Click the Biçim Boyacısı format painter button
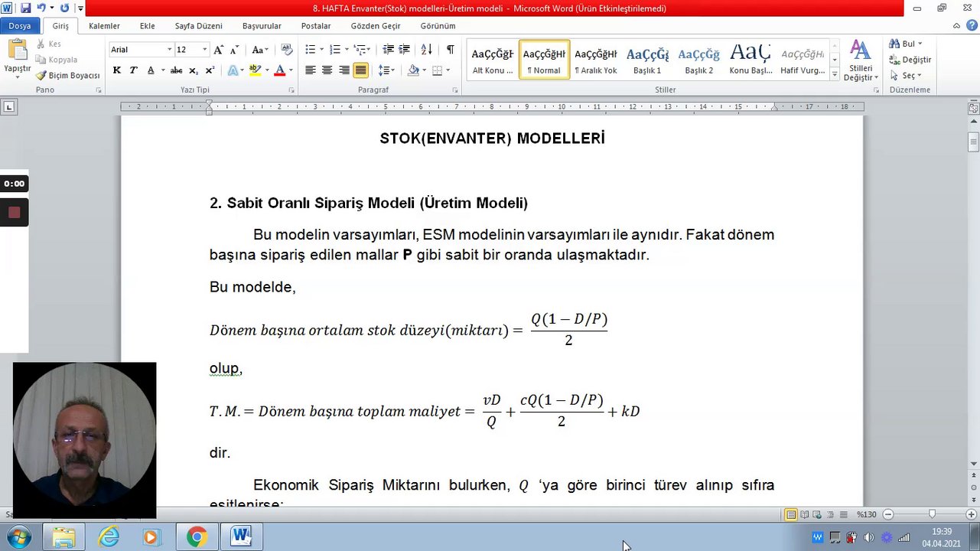 (x=67, y=76)
